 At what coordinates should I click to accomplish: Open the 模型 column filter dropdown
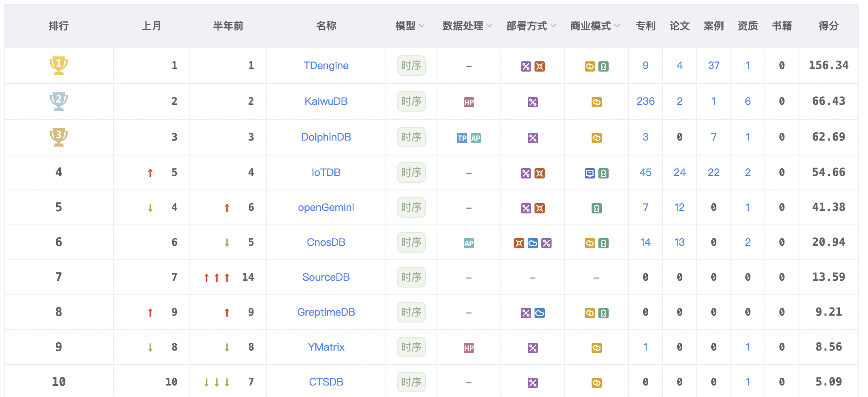(x=422, y=26)
